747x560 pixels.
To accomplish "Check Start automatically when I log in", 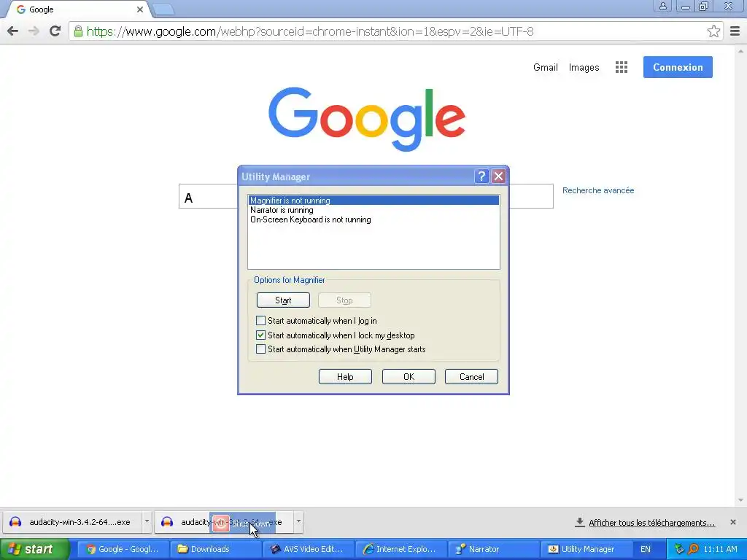I will pos(260,321).
